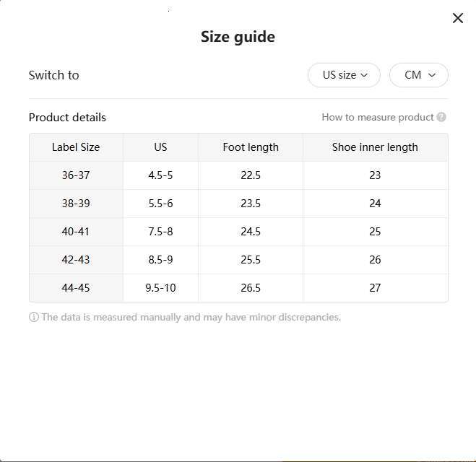Viewport: 476px width, 462px height.
Task: Click the 22.5 foot length cell
Action: [x=251, y=175]
